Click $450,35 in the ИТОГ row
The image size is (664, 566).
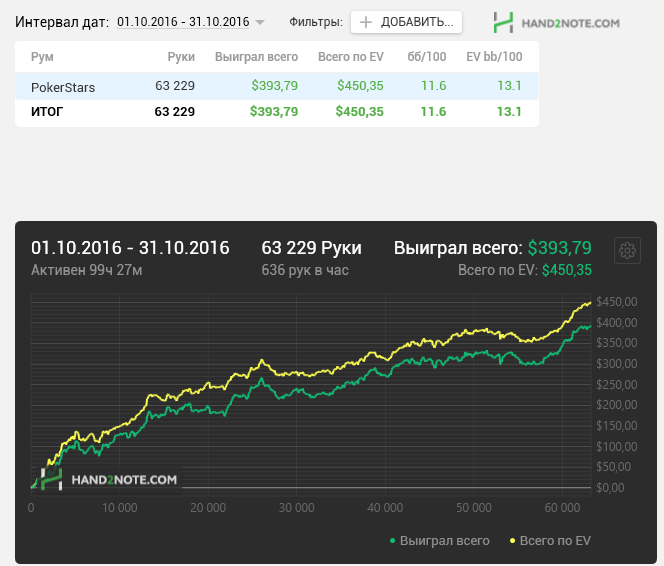[x=360, y=112]
